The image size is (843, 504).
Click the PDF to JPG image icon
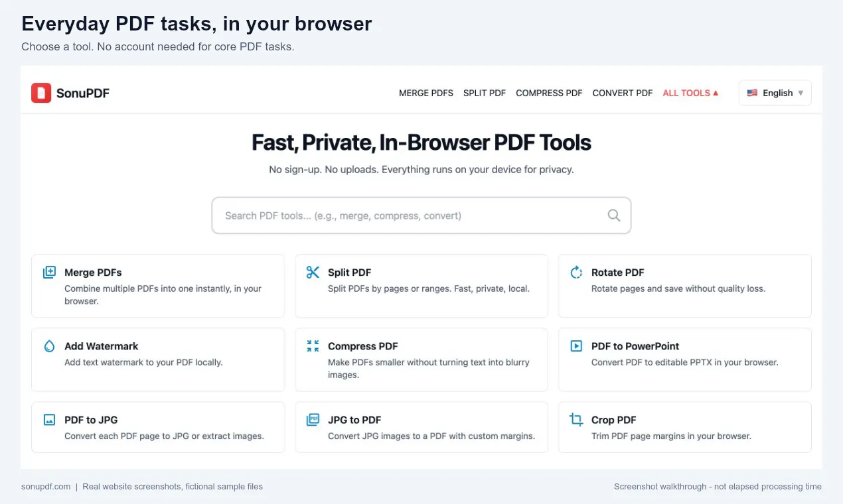click(49, 420)
